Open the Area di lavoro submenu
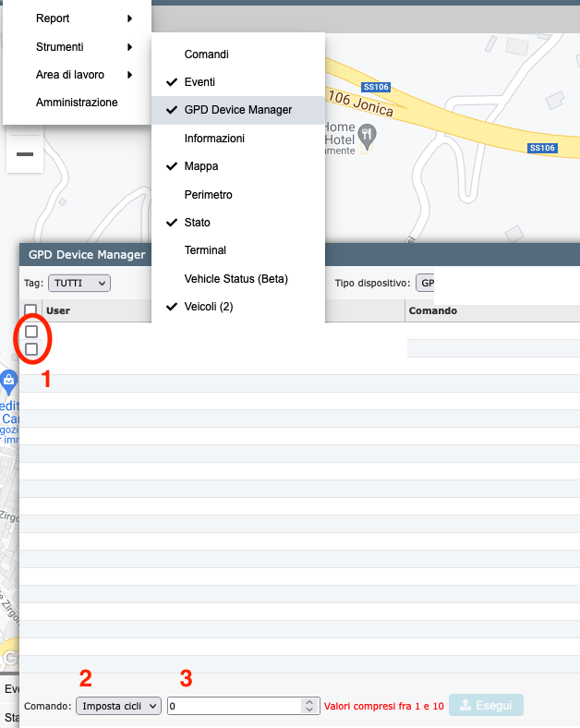The height and width of the screenshot is (728, 580). 78,75
